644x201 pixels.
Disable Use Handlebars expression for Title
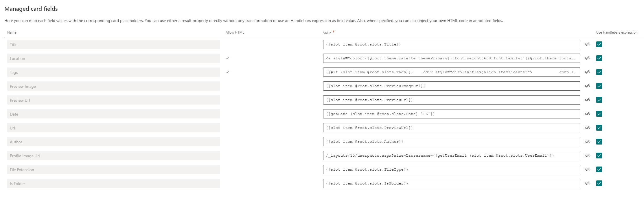pos(599,44)
